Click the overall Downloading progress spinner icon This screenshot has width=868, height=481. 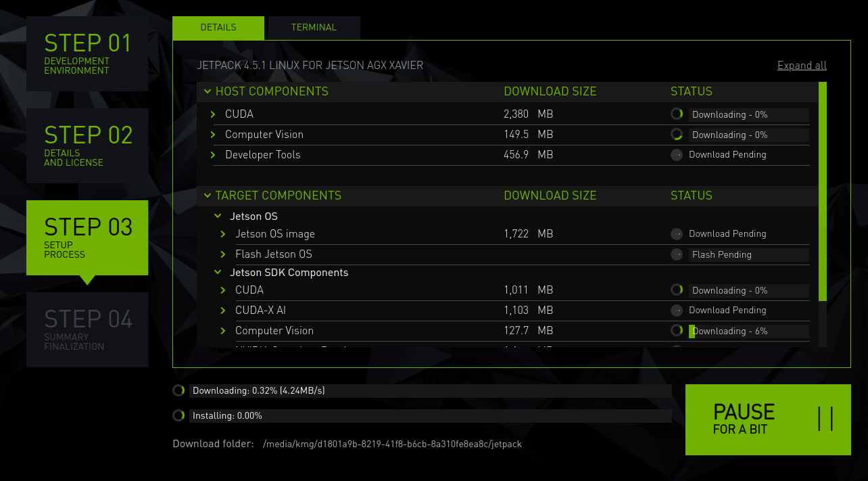click(x=178, y=390)
